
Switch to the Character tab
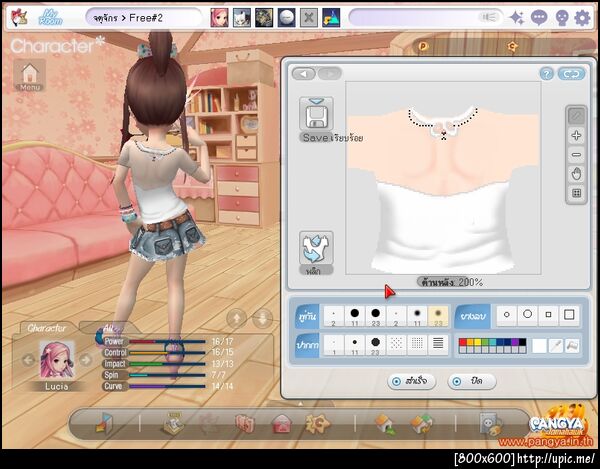click(x=47, y=328)
